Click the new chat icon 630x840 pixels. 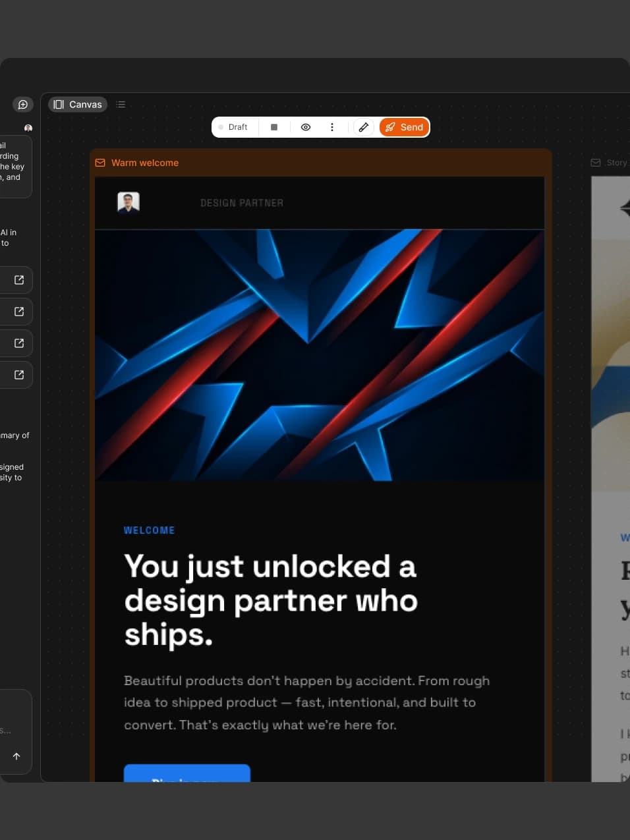pos(23,105)
